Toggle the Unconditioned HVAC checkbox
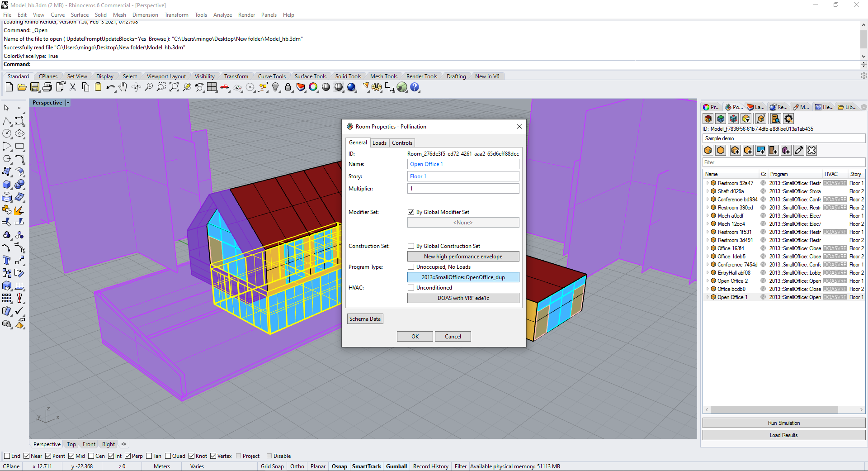This screenshot has height=471, width=868. [411, 288]
